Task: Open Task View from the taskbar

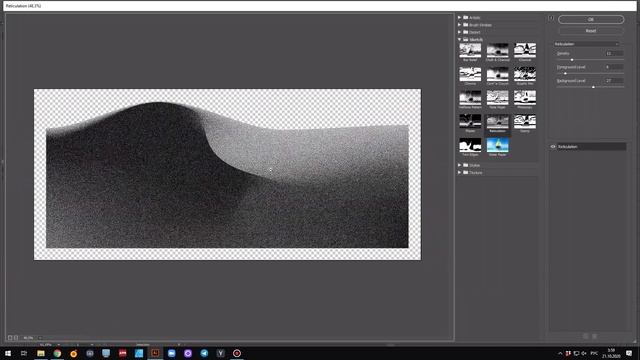Action: coord(24,353)
